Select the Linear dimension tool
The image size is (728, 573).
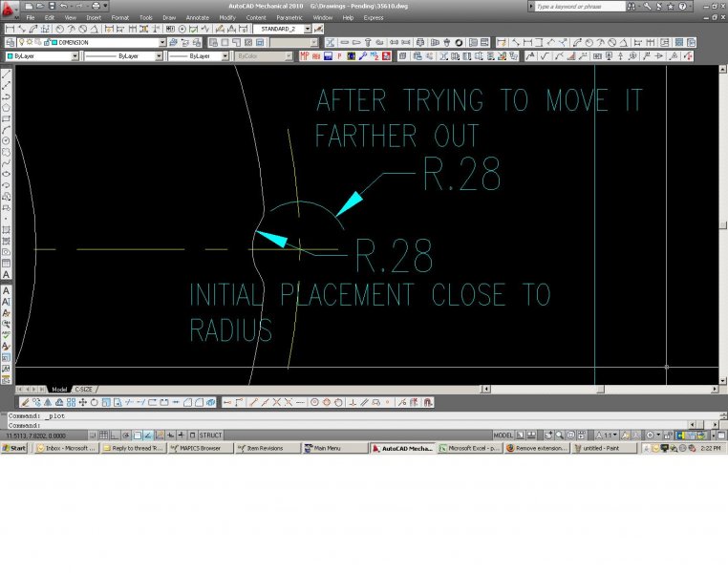coord(11,29)
